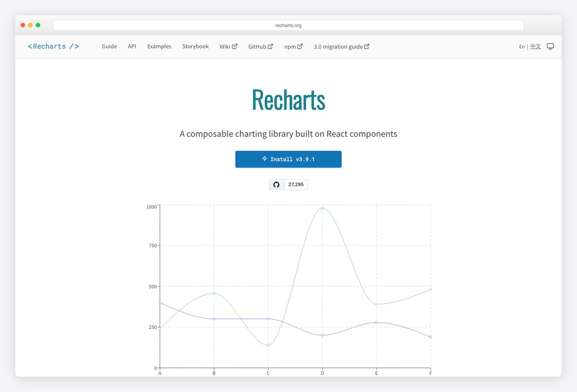Click the 750 y-axis label
This screenshot has width=577, height=392.
152,246
